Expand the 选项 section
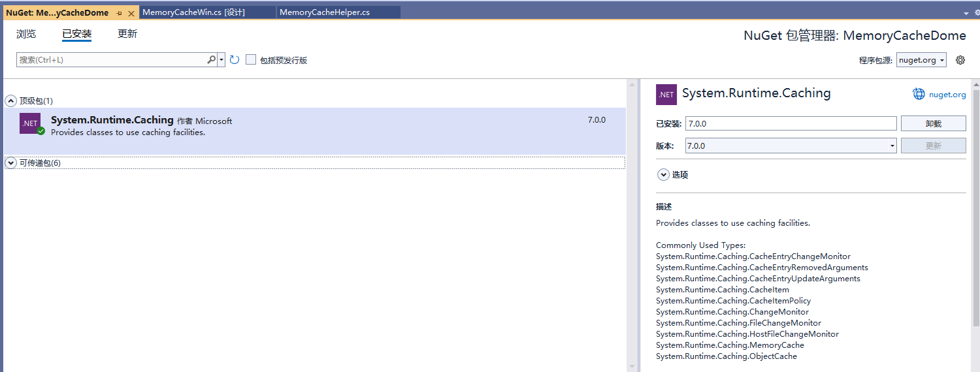 pos(664,175)
